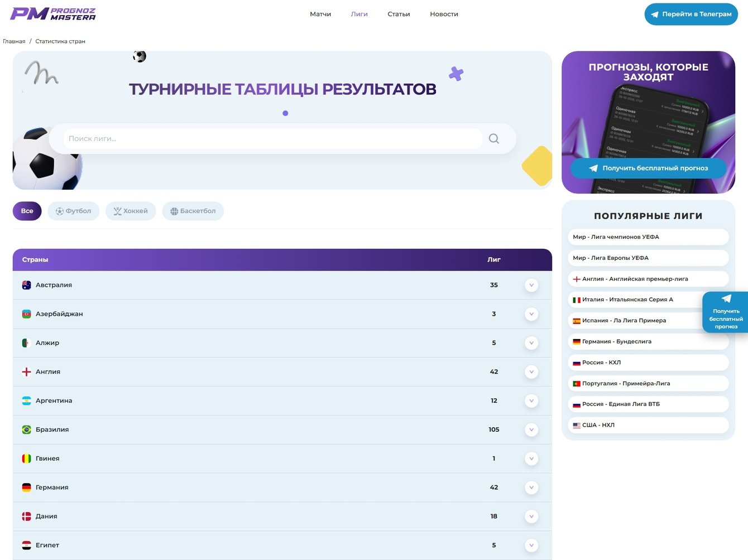Image resolution: width=748 pixels, height=560 pixels.
Task: Click the England flag in popular leagues
Action: coord(577,279)
